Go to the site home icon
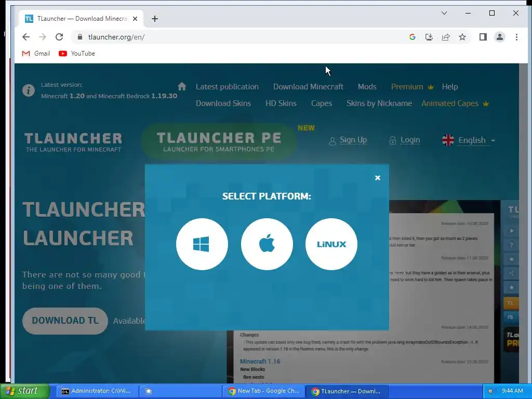The width and height of the screenshot is (532, 399). (x=182, y=86)
